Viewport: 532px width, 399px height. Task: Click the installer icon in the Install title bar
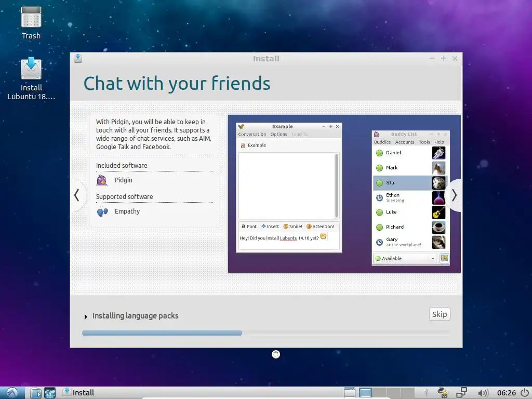78,58
